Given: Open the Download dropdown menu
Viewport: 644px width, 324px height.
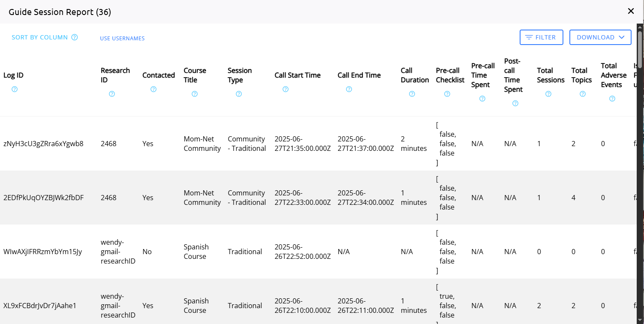Looking at the screenshot, I should click(600, 37).
